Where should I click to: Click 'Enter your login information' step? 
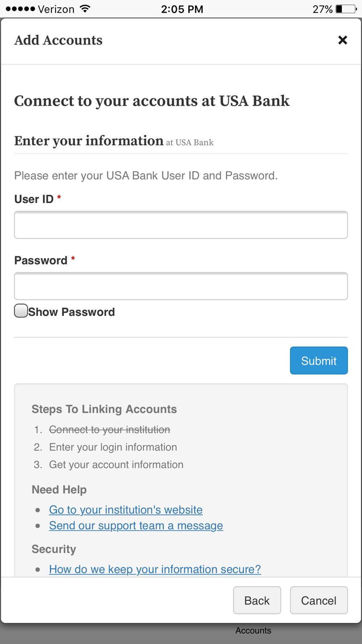[x=113, y=447]
